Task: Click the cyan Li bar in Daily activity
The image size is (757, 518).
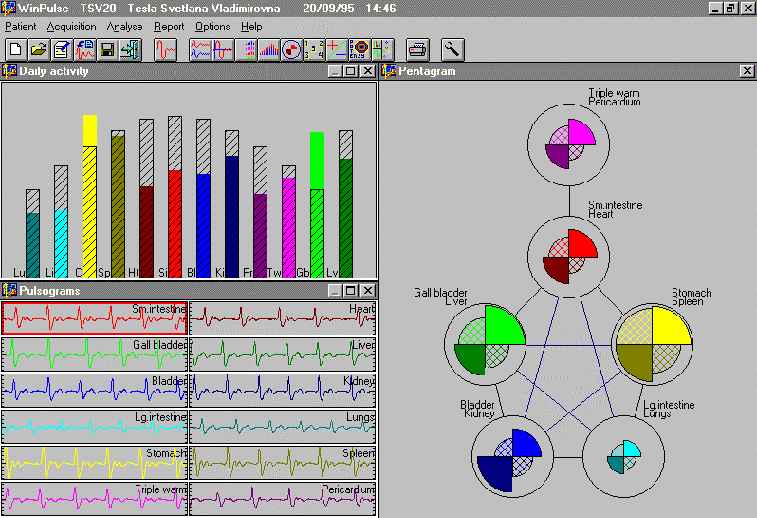Action: tap(61, 222)
